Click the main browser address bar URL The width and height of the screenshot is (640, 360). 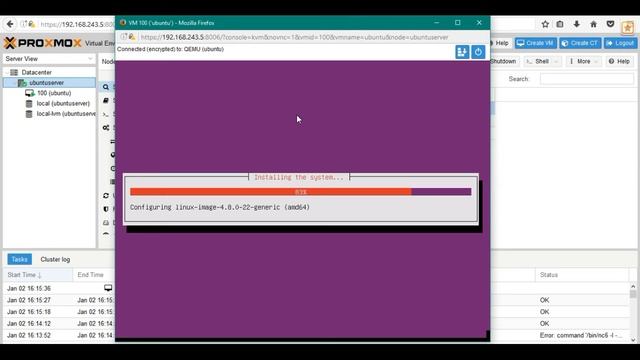pos(78,24)
